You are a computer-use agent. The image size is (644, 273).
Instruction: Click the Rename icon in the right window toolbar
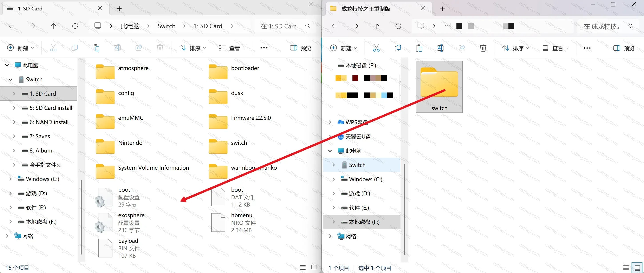coord(440,48)
